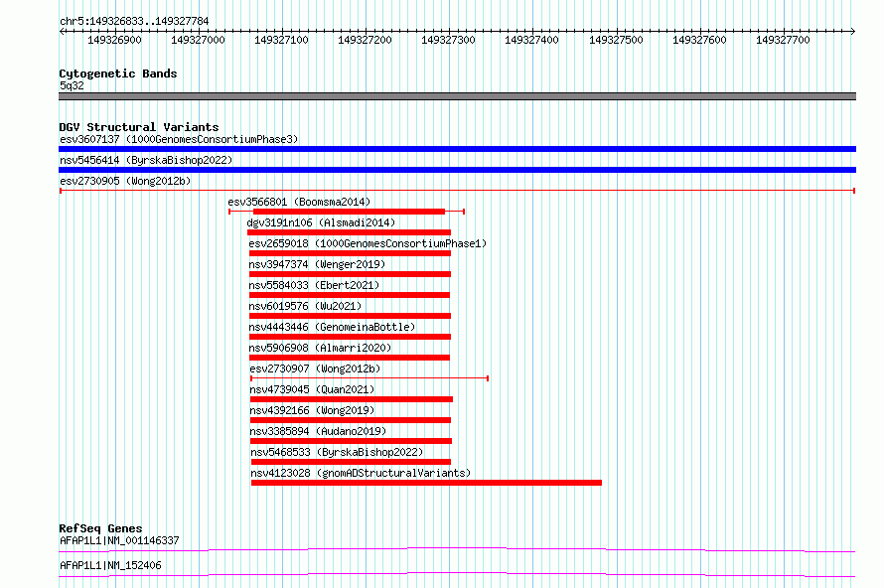Screen dimensions: 884x588
Task: Click nsv4739045 (Quan2021) label
Action: click(x=312, y=389)
